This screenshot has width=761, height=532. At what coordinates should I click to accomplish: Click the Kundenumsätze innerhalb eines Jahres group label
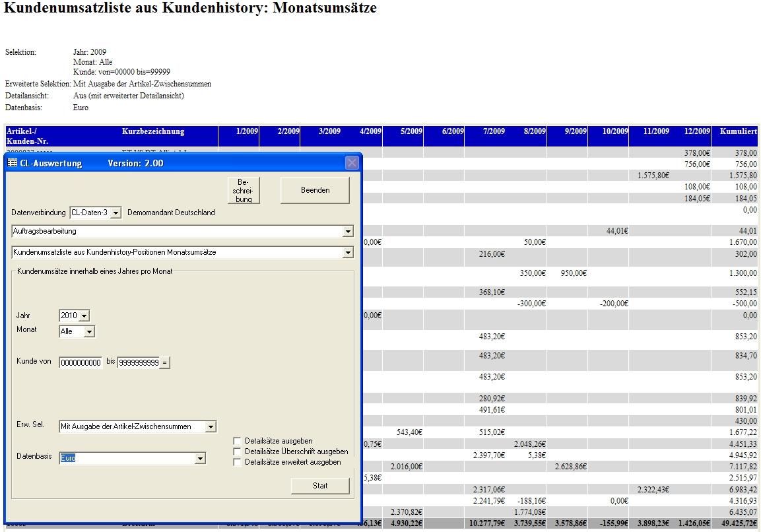[94, 271]
